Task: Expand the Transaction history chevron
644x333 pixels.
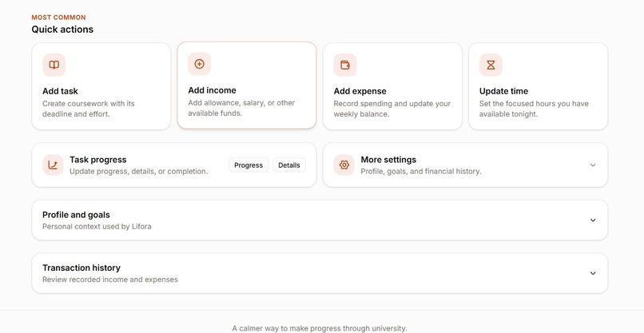Action: [x=593, y=273]
